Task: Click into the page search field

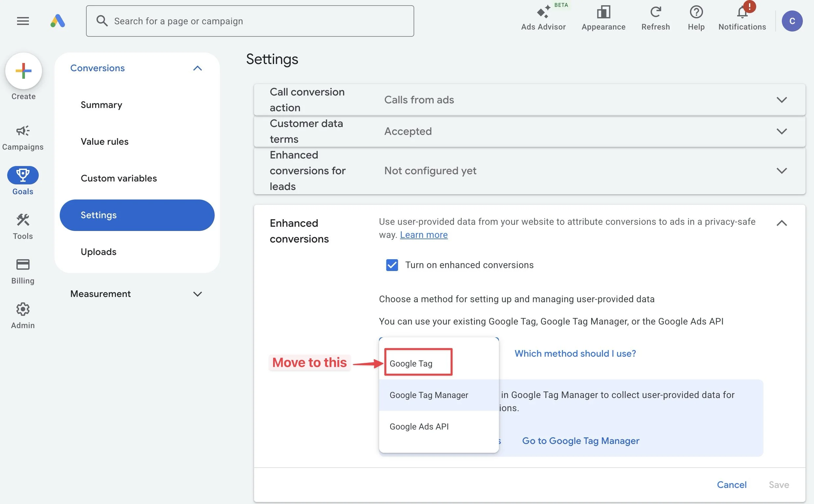Action: [x=249, y=21]
